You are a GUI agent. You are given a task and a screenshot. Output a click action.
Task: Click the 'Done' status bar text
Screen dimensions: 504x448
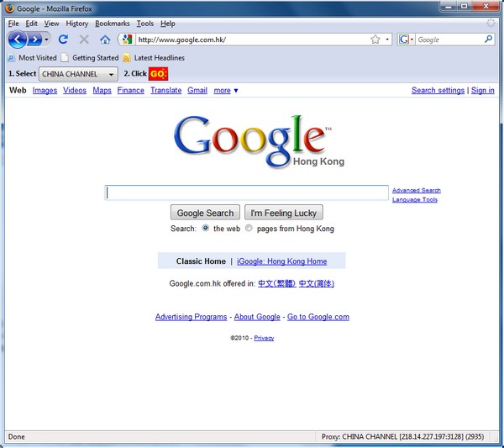pos(17,437)
